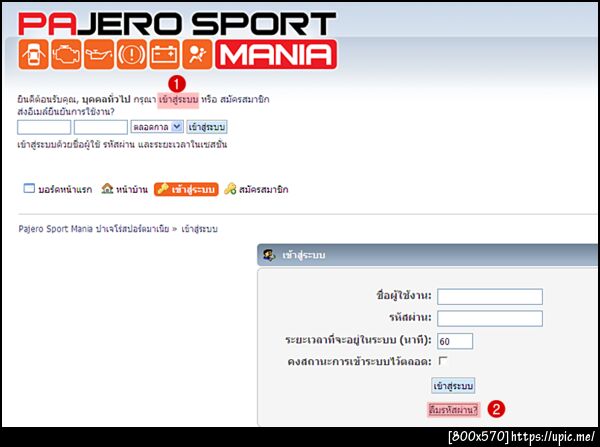
Task: Click the airbag warning icon in logo
Action: [x=197, y=54]
